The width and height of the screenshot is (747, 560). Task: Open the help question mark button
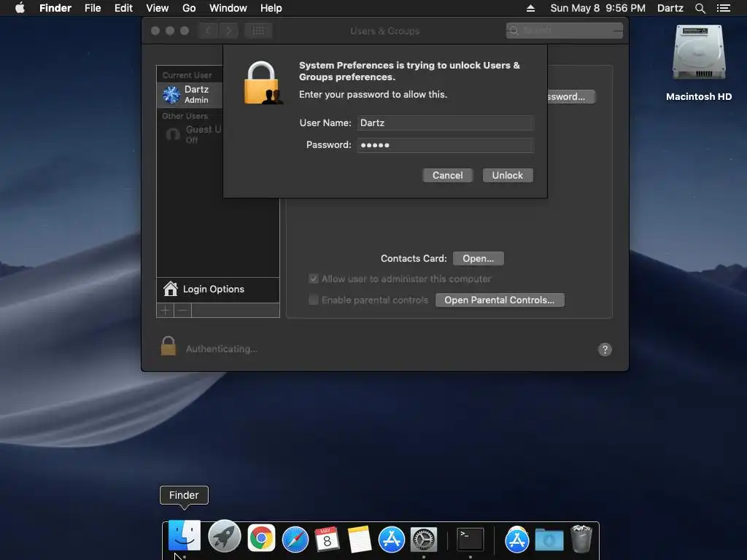[x=605, y=349]
